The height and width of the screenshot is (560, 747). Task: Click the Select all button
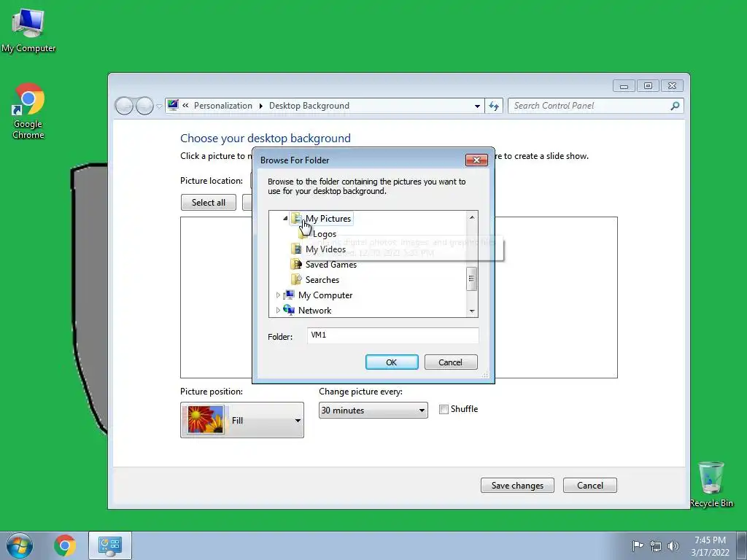coord(208,203)
